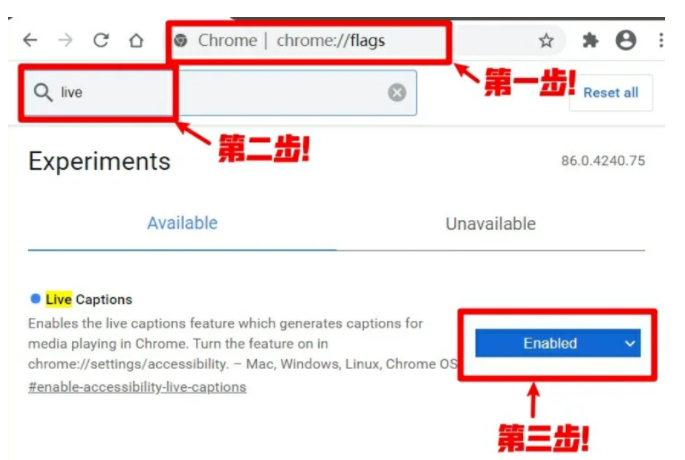Switch to the Unavailable tab
Viewport: 685px width, 460px height.
point(491,224)
